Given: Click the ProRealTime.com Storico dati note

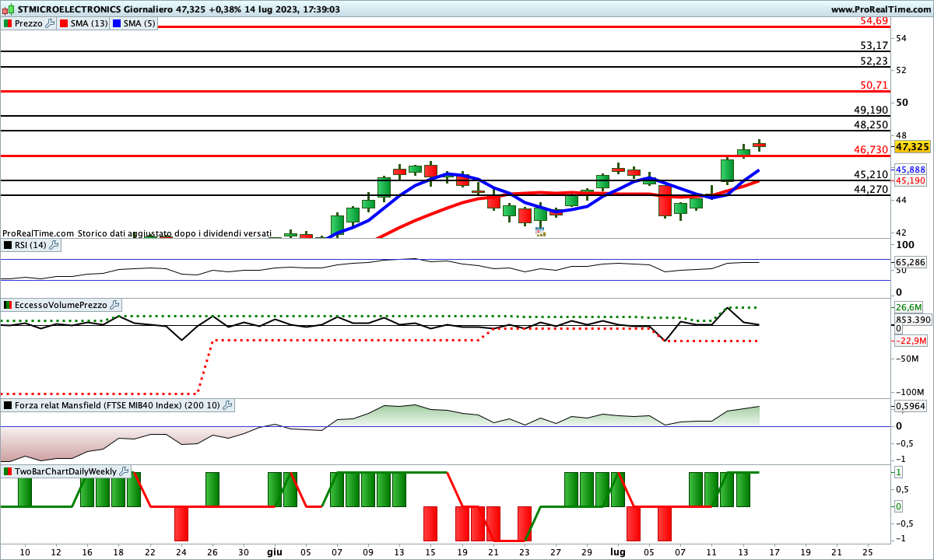Looking at the screenshot, I should pyautogui.click(x=137, y=233).
